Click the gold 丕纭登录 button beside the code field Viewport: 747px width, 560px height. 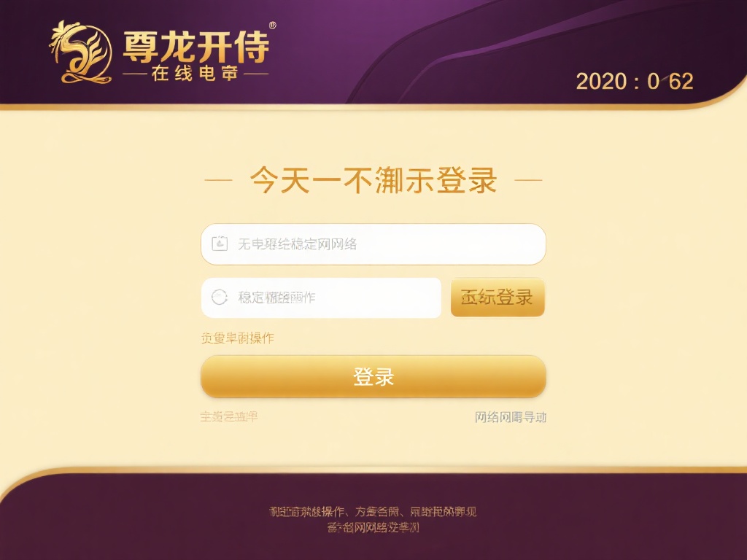pos(498,297)
